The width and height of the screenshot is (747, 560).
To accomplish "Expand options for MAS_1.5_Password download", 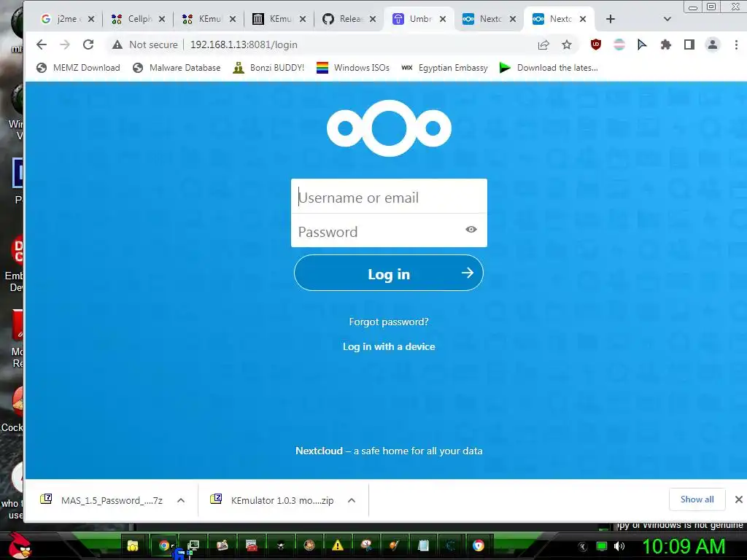I will (x=181, y=500).
